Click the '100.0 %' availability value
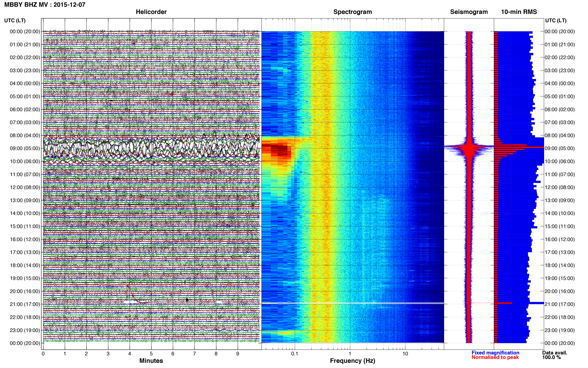This screenshot has height=368, width=588. [552, 357]
